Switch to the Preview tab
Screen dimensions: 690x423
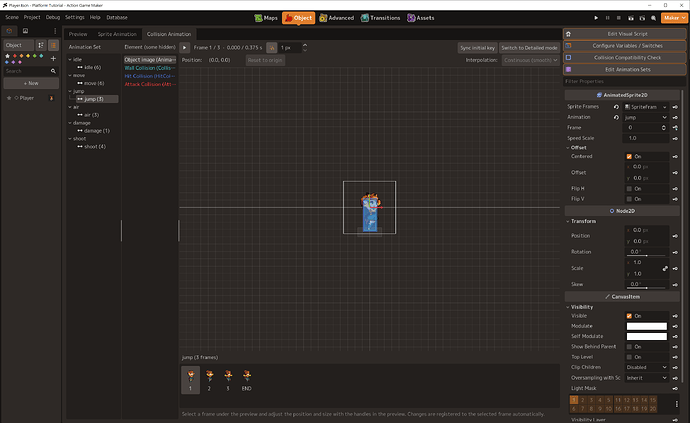pyautogui.click(x=78, y=34)
